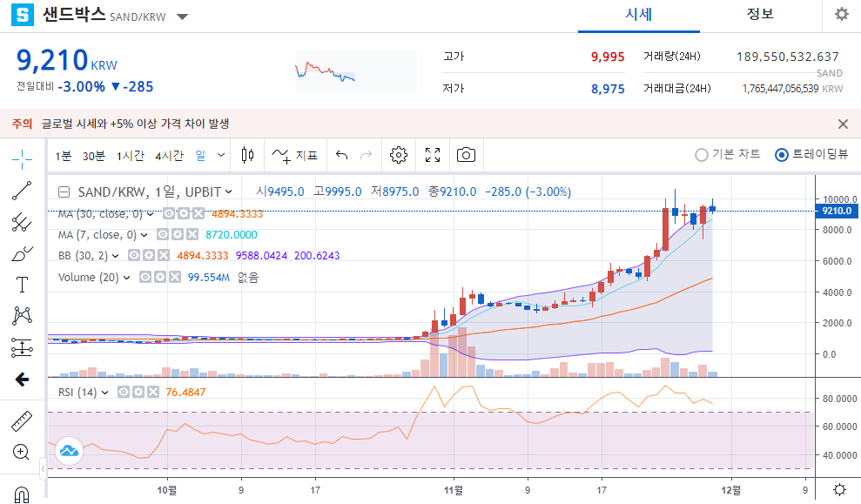Switch chart to fullscreen mode

tap(433, 155)
